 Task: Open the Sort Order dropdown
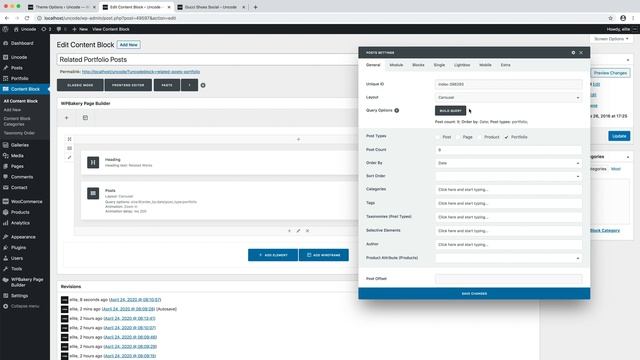tap(508, 176)
